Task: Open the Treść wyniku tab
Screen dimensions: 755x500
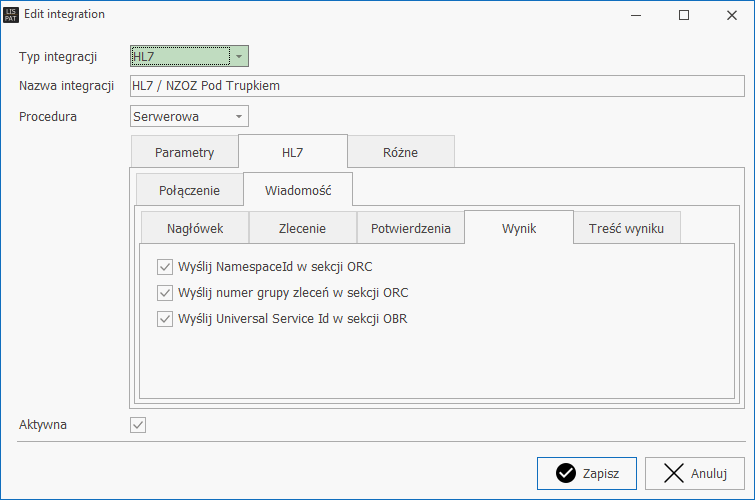Action: pyautogui.click(x=626, y=228)
